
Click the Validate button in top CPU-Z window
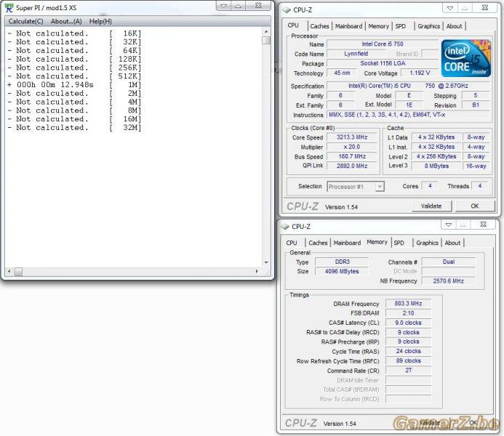tap(431, 206)
